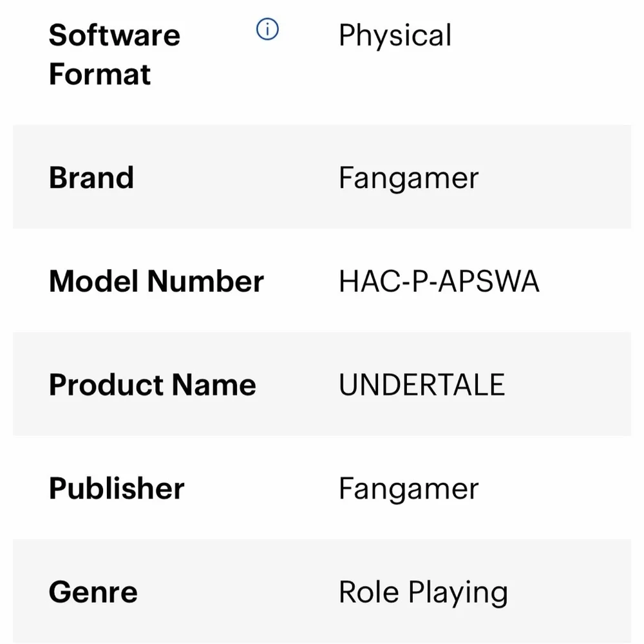Tap the white Software Format row background
The image size is (644, 644).
coord(322,62)
